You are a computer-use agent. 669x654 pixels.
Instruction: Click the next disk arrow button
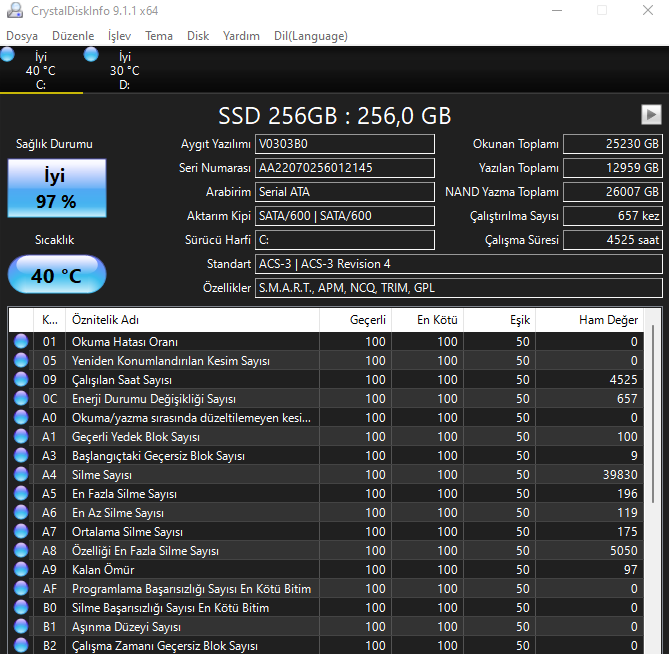point(651,114)
